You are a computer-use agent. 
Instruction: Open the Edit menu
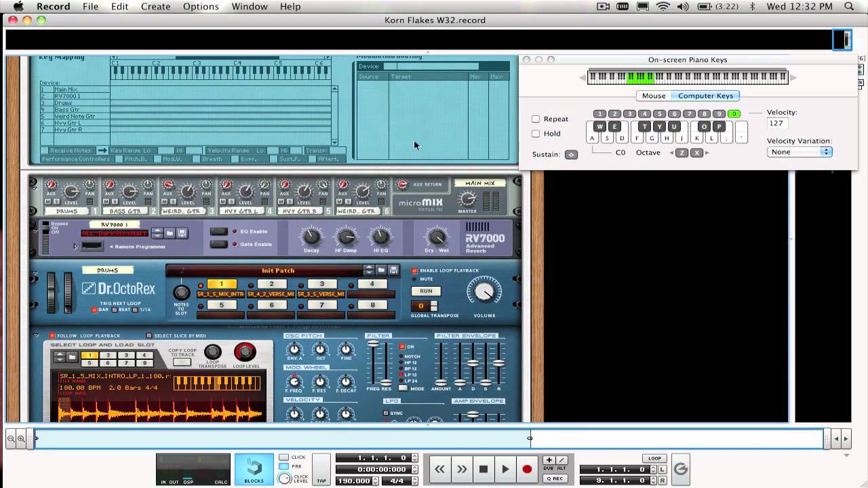tap(120, 7)
